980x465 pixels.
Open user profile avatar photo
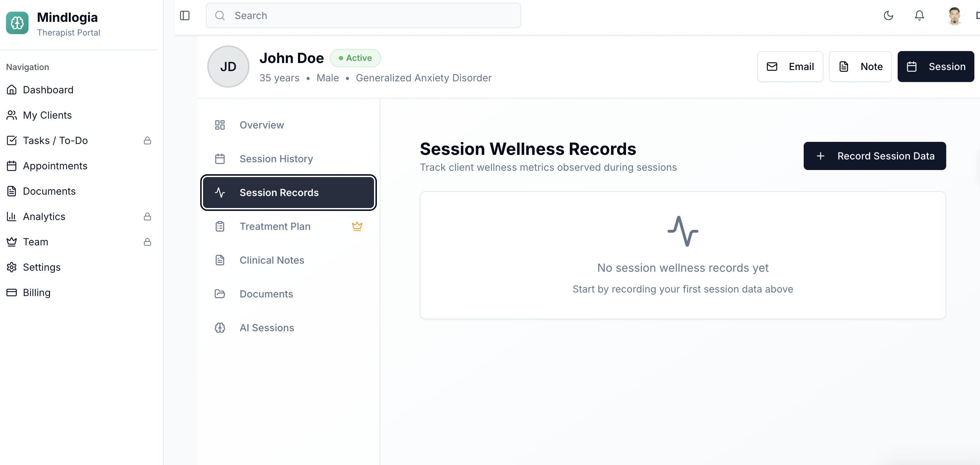(954, 15)
